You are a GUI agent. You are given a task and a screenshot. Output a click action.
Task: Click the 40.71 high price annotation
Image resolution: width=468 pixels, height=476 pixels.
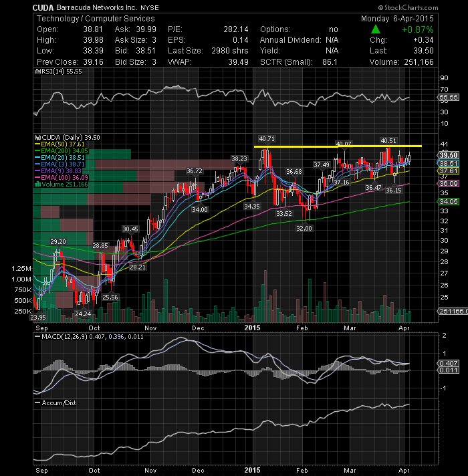click(x=267, y=139)
